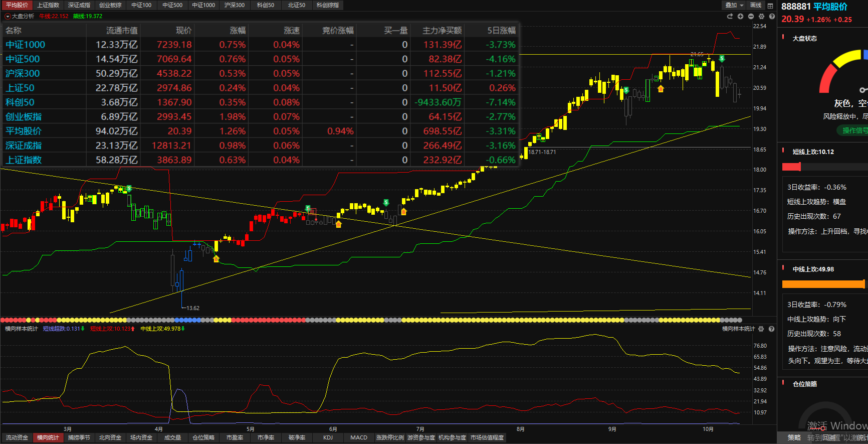Toggle 短线上攻 indicator line in legend
The image size is (868, 444).
tap(110, 329)
